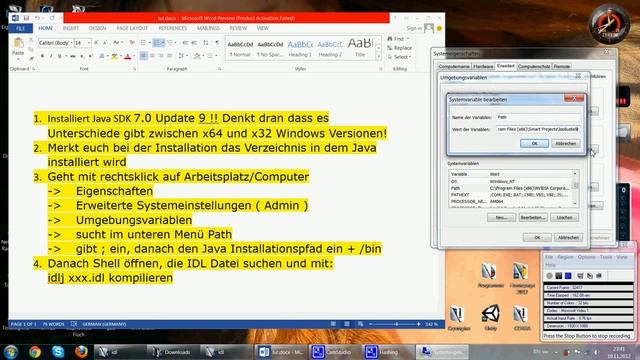Click the Decrease Indent icon

click(x=185, y=42)
